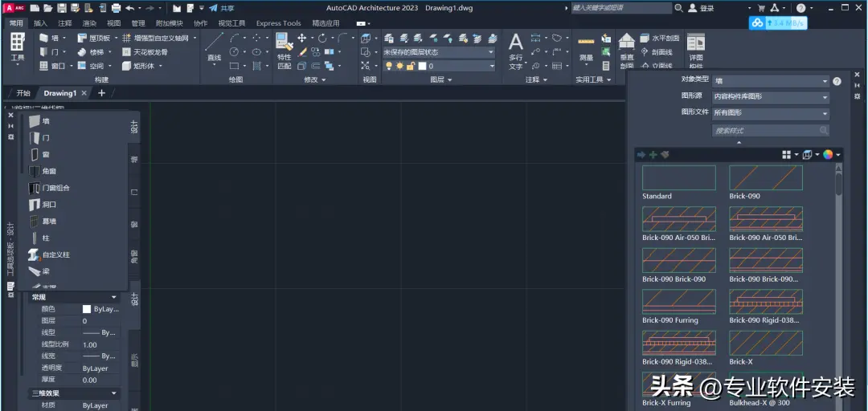Select the 窗口 window tool in ribbon
The height and width of the screenshot is (411, 868).
(52, 66)
